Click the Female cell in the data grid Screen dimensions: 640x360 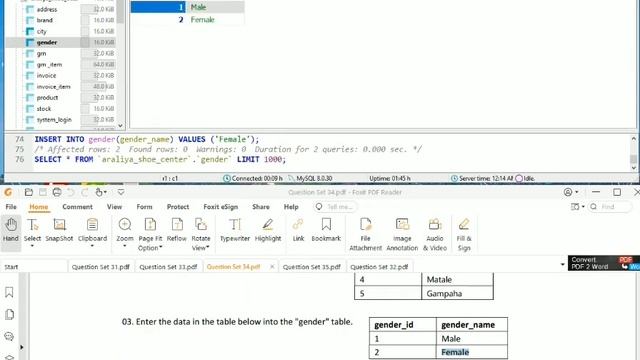(x=216, y=19)
